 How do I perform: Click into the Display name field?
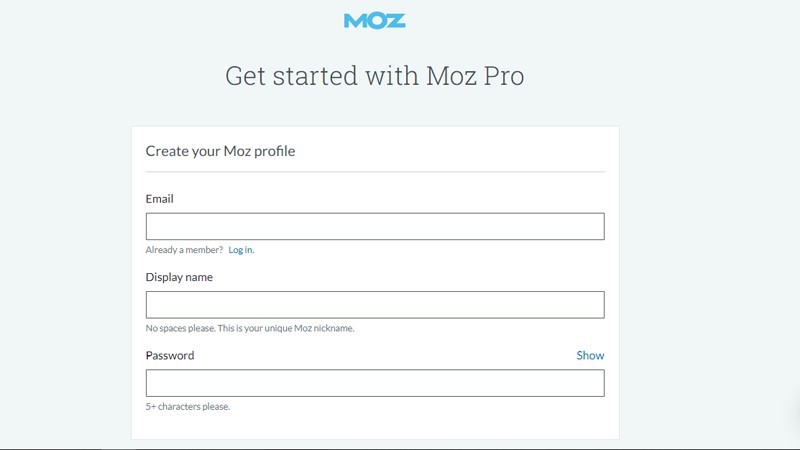pos(375,304)
